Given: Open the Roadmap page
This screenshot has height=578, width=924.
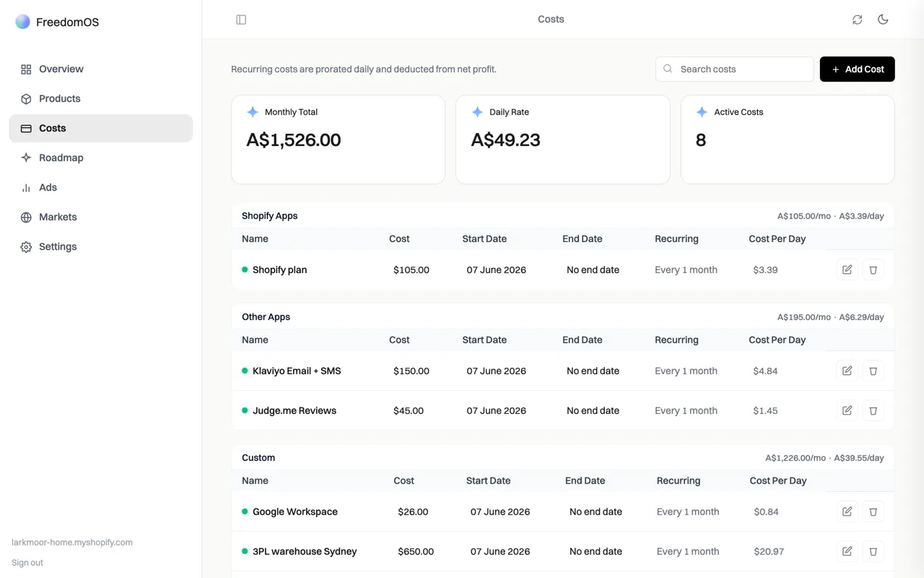Looking at the screenshot, I should (x=101, y=158).
